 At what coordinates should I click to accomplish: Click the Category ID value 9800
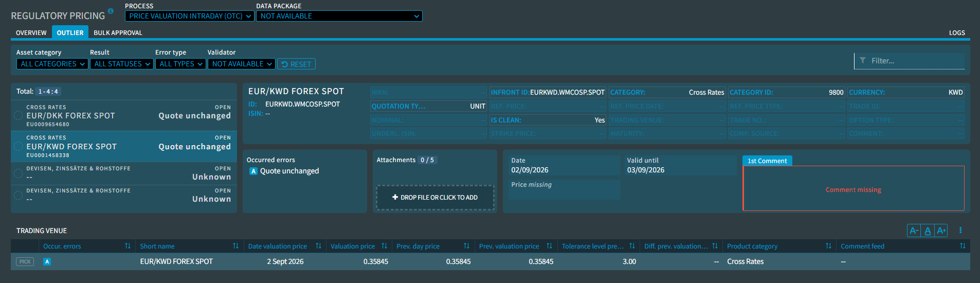pyautogui.click(x=836, y=92)
